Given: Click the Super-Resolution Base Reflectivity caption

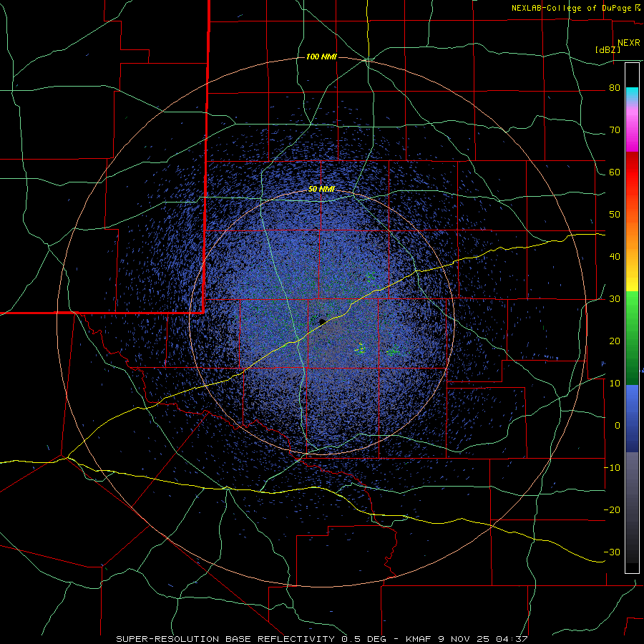Looking at the screenshot, I should pos(225,639).
